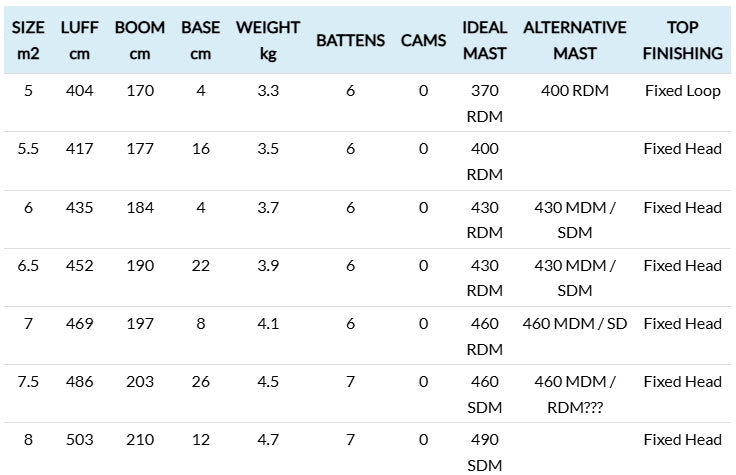Click the 490 SDM ideal mast cell

pyautogui.click(x=484, y=452)
